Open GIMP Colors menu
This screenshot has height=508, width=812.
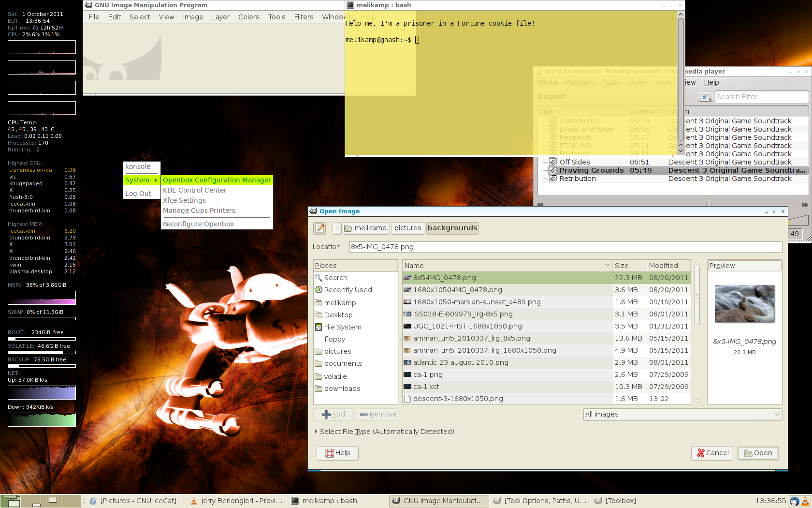click(248, 17)
